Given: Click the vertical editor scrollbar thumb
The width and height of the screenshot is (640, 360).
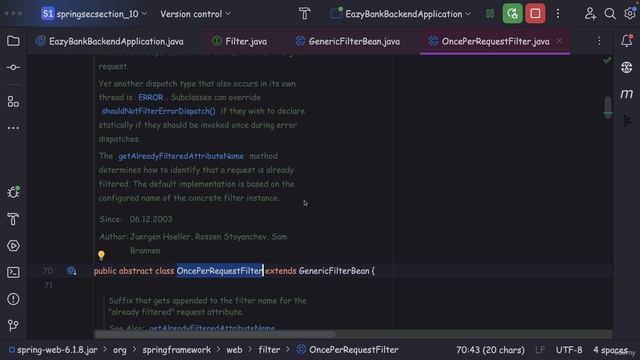Looking at the screenshot, I should click(608, 107).
